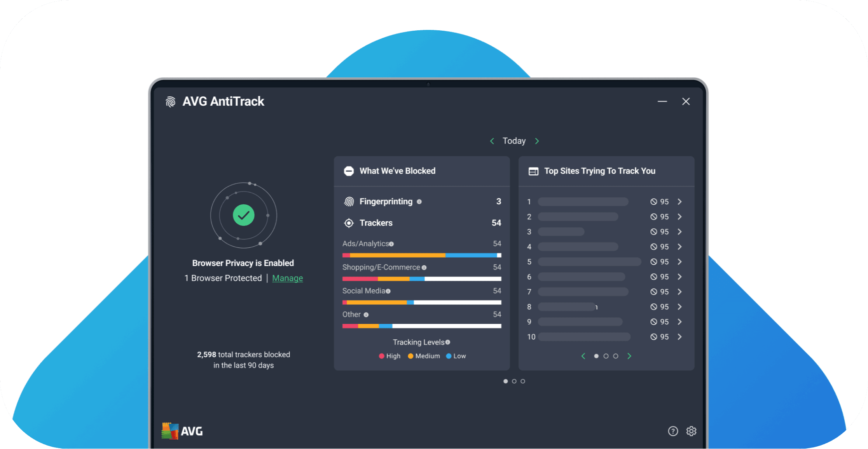Select third dashboard page dot
Screen dimensions: 868x449
[x=523, y=381]
